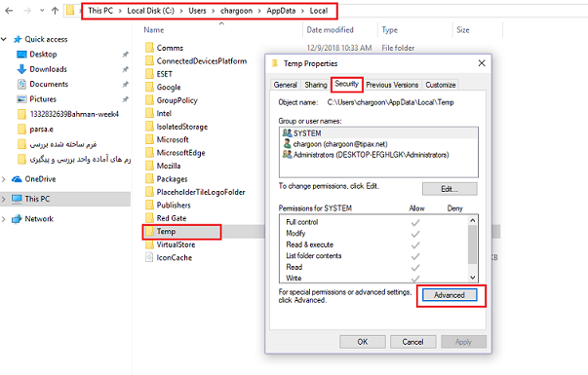The width and height of the screenshot is (588, 375).
Task: Switch to the General tab
Action: click(x=286, y=85)
